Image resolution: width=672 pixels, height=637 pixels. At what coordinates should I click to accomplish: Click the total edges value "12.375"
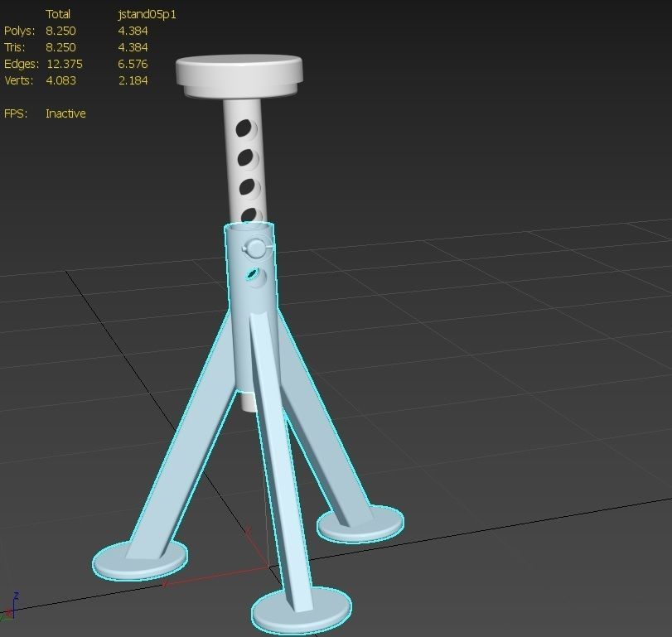click(x=65, y=64)
